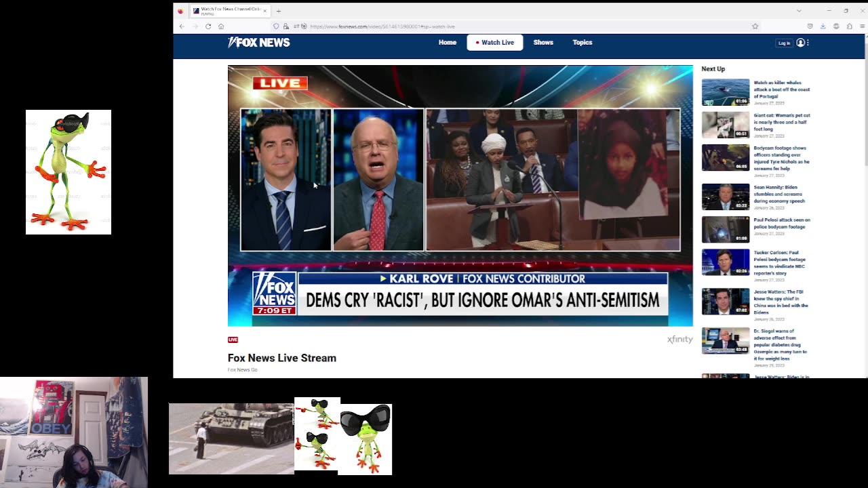
Task: Open 'Giant cat: Woman's pet cat' link
Action: [x=782, y=122]
